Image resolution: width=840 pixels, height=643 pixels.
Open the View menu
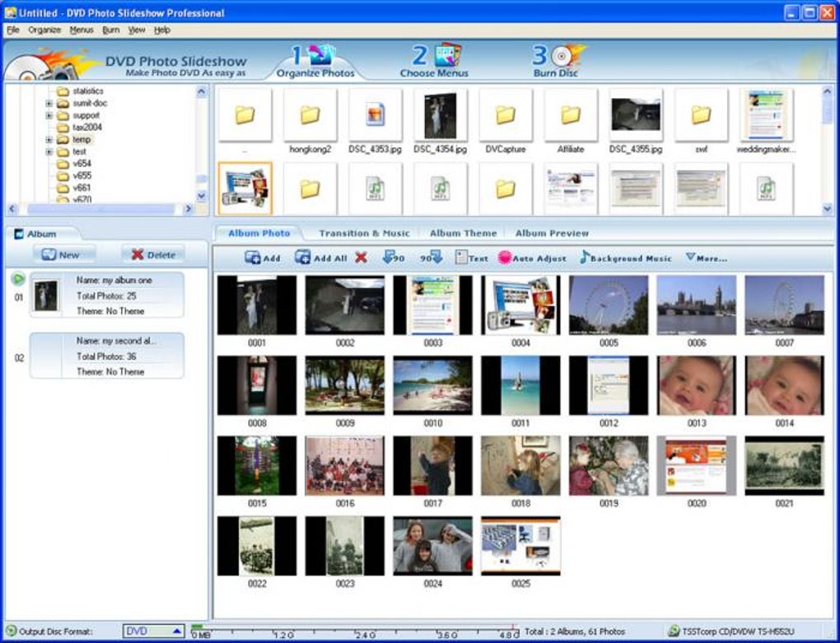137,30
